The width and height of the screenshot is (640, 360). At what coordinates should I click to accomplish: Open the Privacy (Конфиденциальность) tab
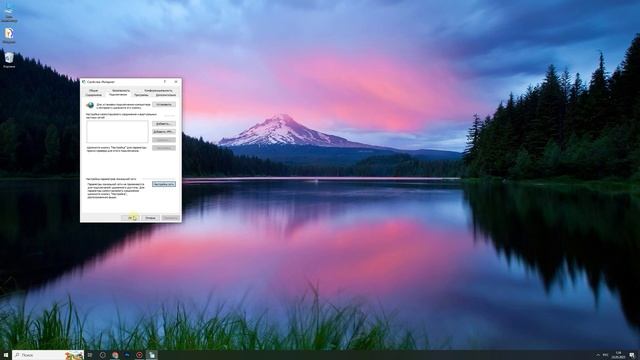click(x=158, y=90)
